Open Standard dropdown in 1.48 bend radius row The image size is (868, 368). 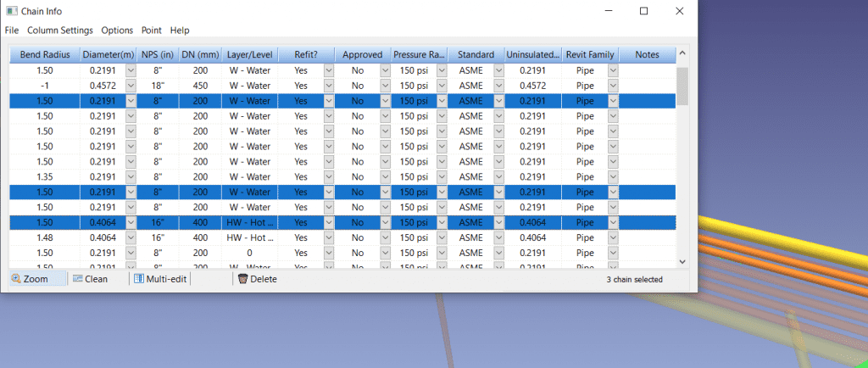(497, 238)
